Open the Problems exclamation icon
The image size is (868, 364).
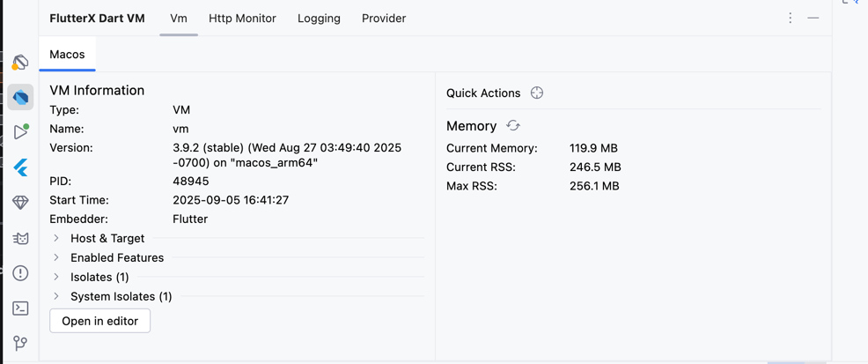coord(20,273)
